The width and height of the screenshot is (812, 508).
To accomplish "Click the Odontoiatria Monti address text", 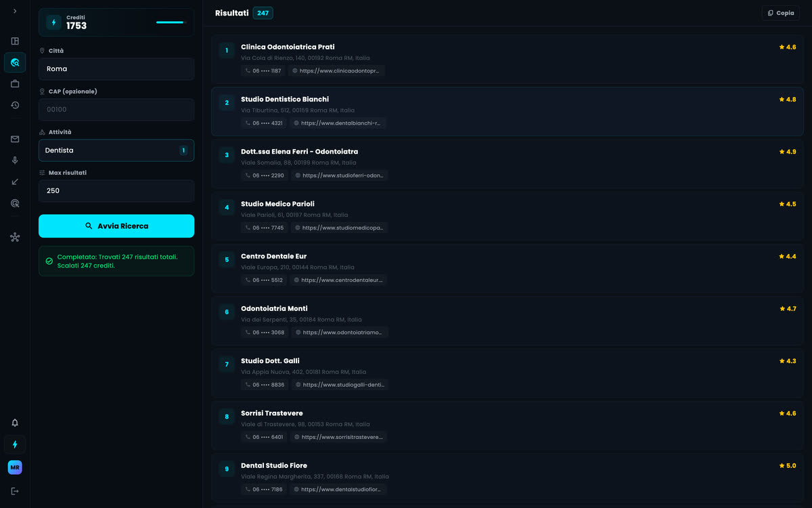I will [x=301, y=320].
